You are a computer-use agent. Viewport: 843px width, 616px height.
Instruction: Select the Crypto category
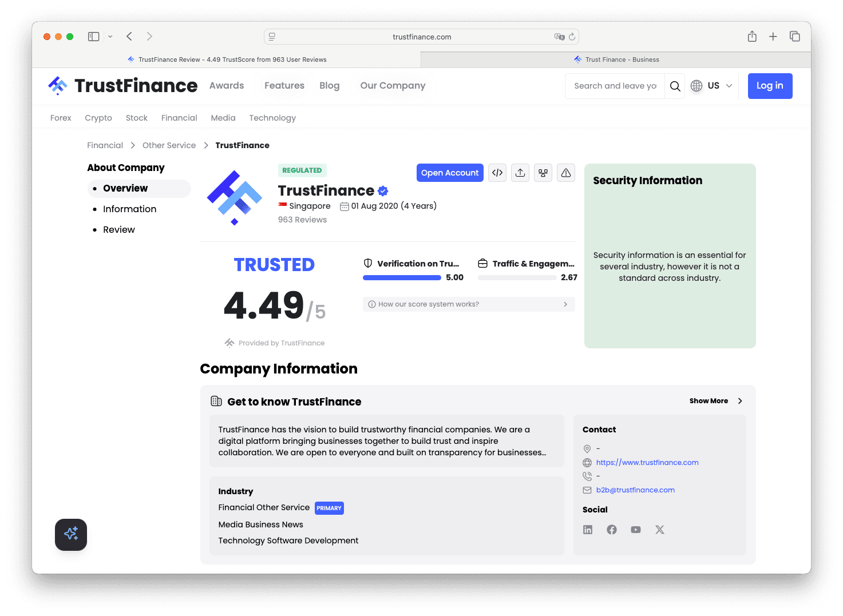[98, 118]
